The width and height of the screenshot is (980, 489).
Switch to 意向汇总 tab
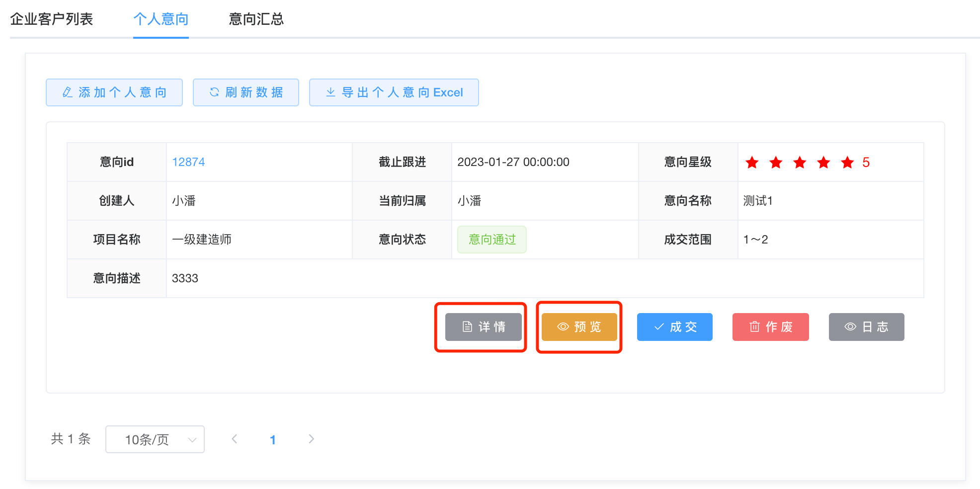coord(256,19)
